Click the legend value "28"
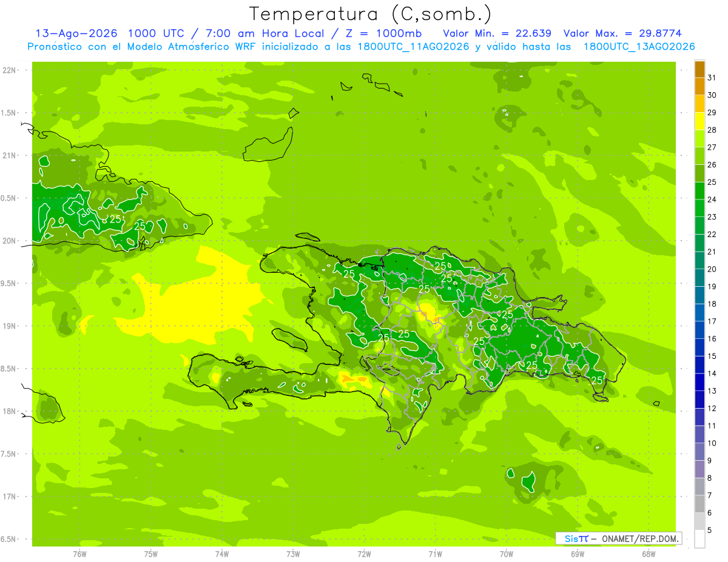 [x=712, y=130]
